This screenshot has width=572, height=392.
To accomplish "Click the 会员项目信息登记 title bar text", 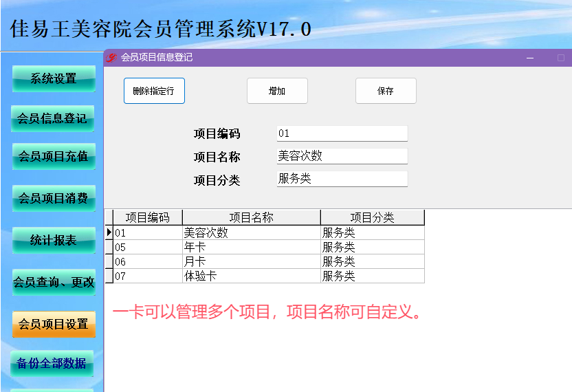I will (157, 58).
